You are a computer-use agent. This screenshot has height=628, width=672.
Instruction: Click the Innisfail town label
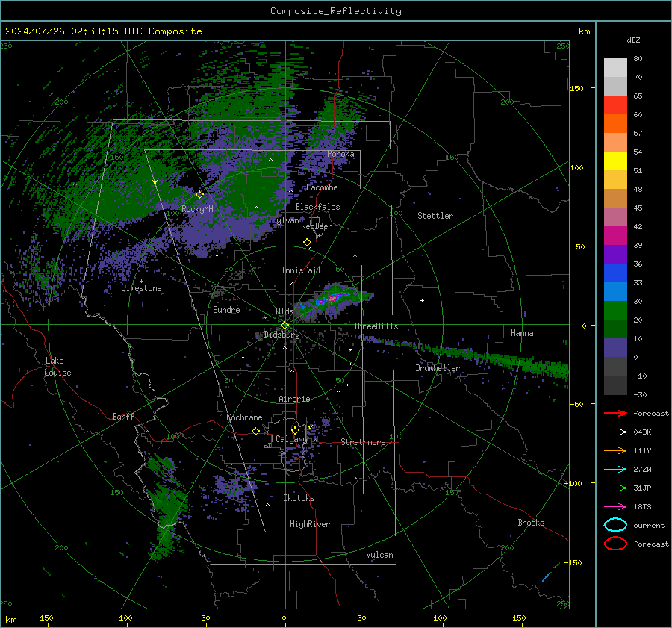pyautogui.click(x=301, y=270)
